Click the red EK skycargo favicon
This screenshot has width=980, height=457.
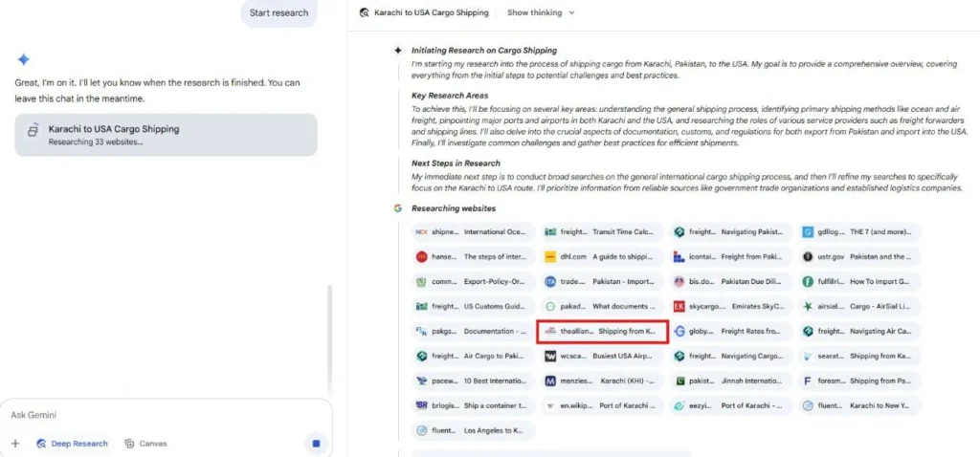tap(679, 307)
